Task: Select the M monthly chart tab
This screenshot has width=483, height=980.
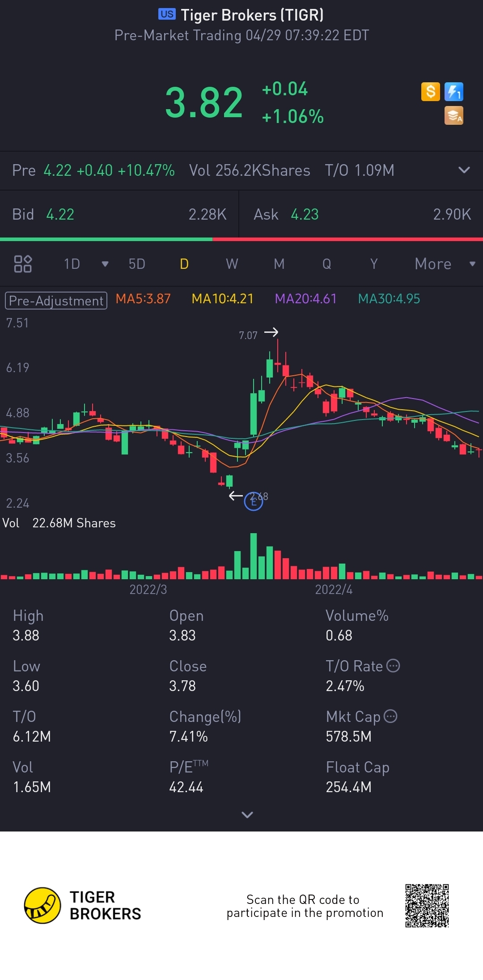Action: [279, 264]
